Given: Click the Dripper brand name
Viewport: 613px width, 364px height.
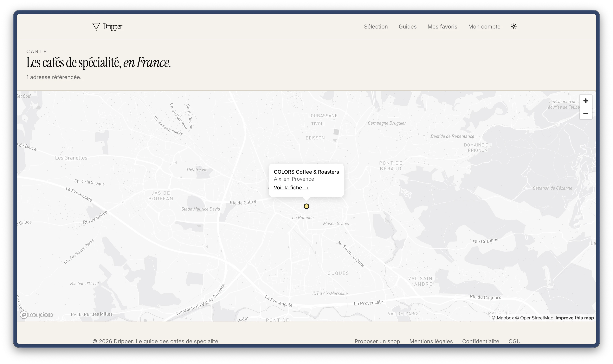Looking at the screenshot, I should coord(113,27).
